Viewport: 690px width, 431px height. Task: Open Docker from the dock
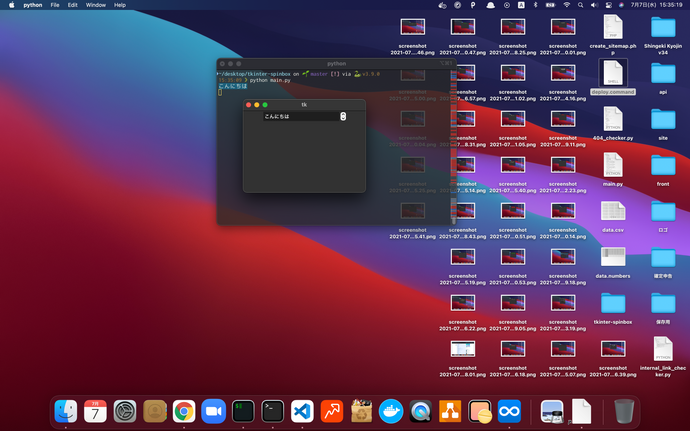[x=390, y=411]
